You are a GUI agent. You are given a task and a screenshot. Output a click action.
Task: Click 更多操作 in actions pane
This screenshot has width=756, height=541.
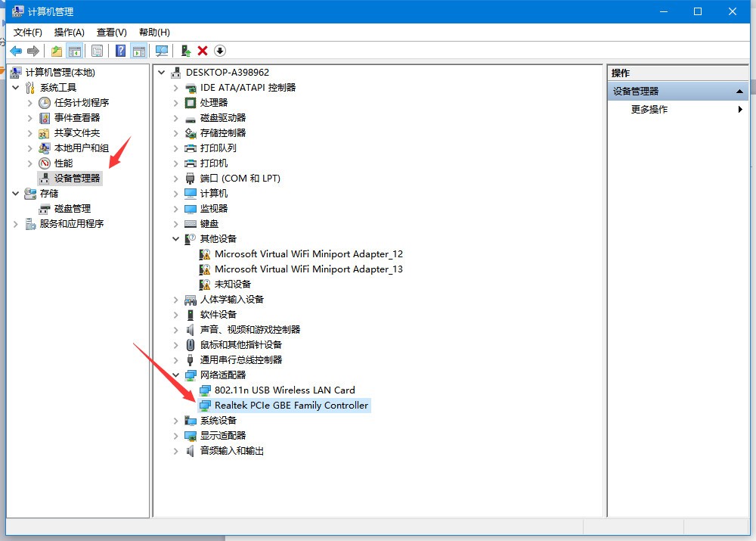pyautogui.click(x=649, y=110)
